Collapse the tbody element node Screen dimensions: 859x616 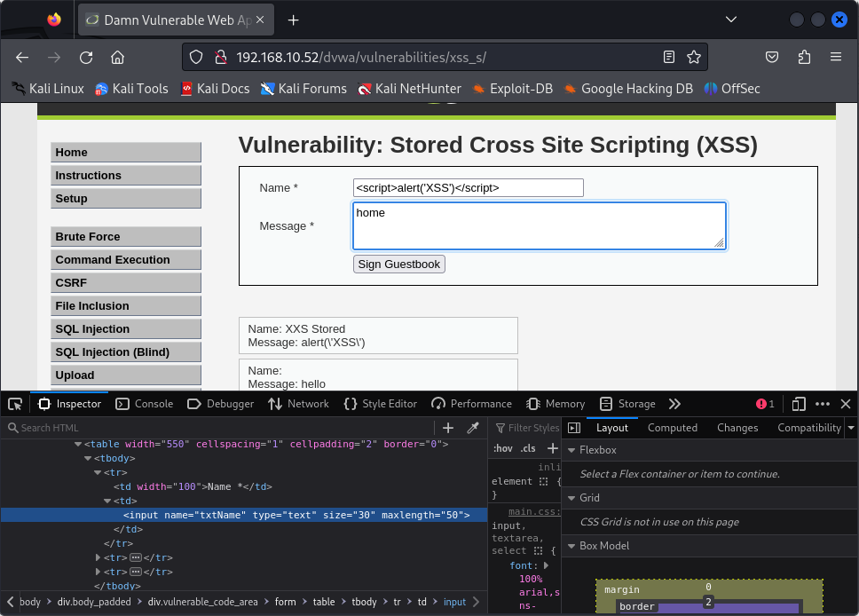[x=88, y=459]
